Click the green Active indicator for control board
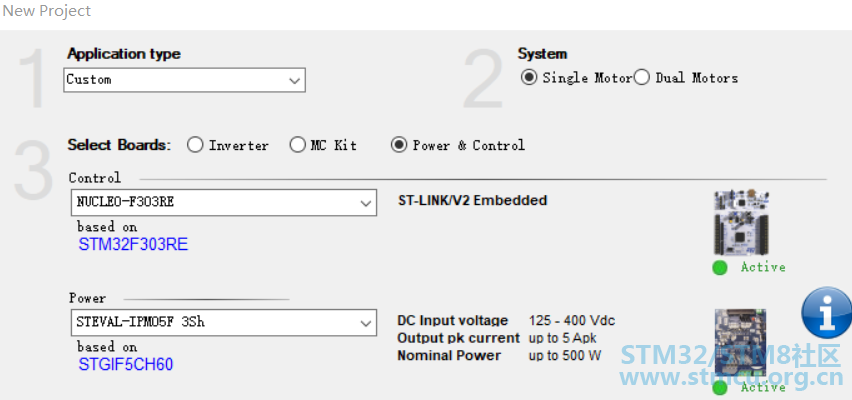 (720, 267)
